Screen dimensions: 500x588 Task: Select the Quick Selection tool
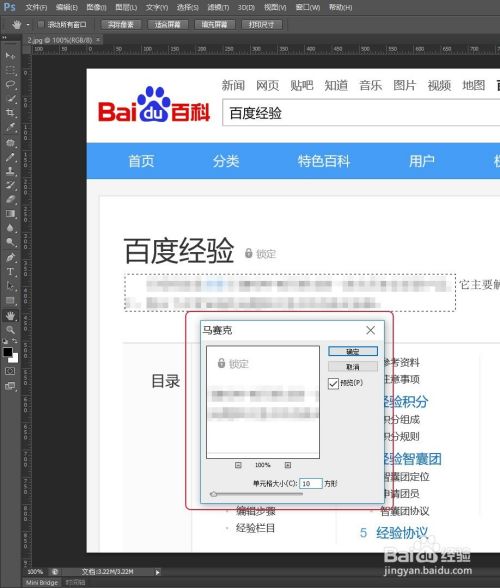click(x=10, y=99)
